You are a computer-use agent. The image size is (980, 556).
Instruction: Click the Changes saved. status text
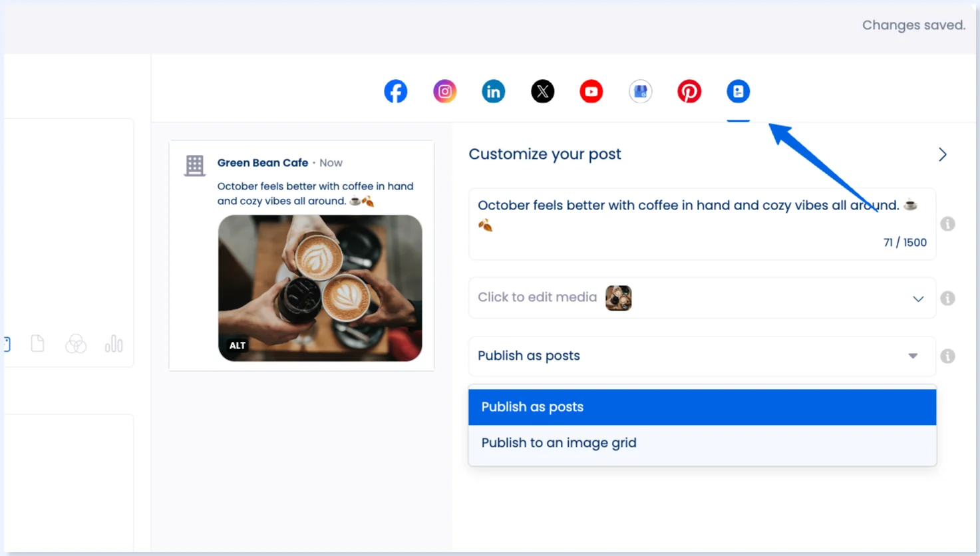tap(913, 25)
